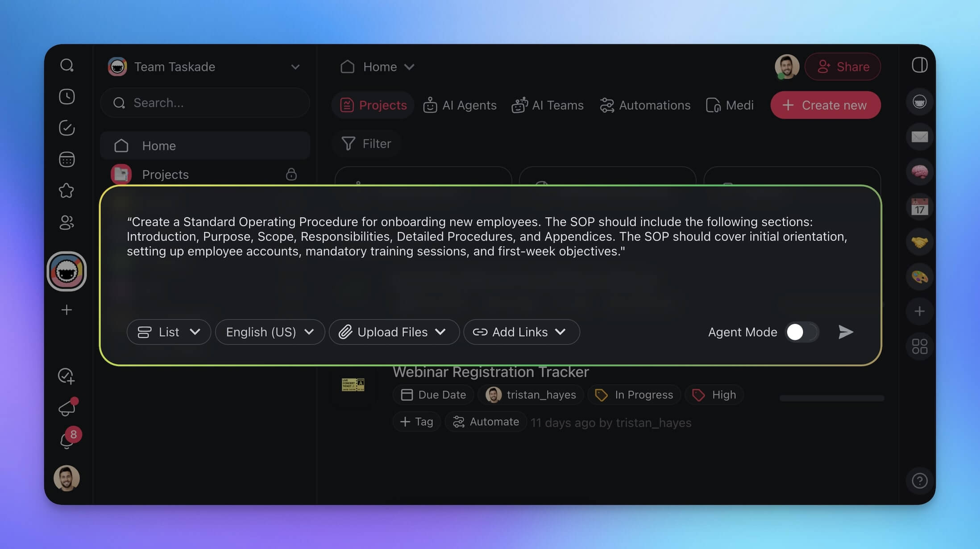980x549 pixels.
Task: Click the Create new button
Action: pos(825,105)
